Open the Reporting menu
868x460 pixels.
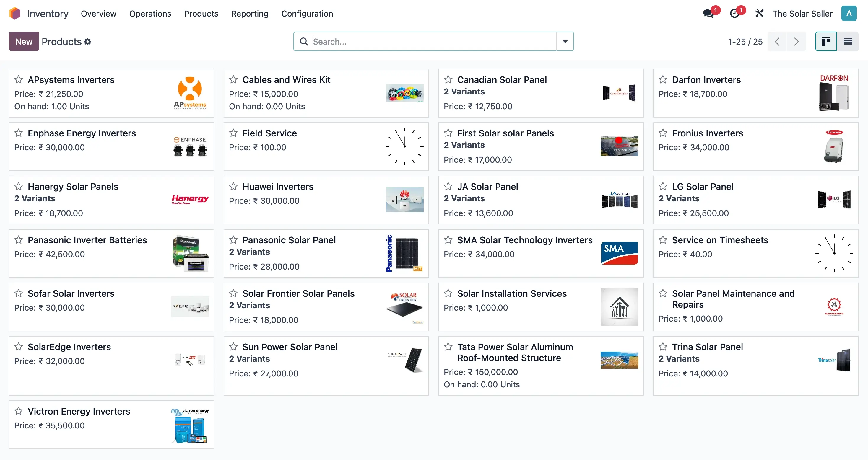click(250, 14)
